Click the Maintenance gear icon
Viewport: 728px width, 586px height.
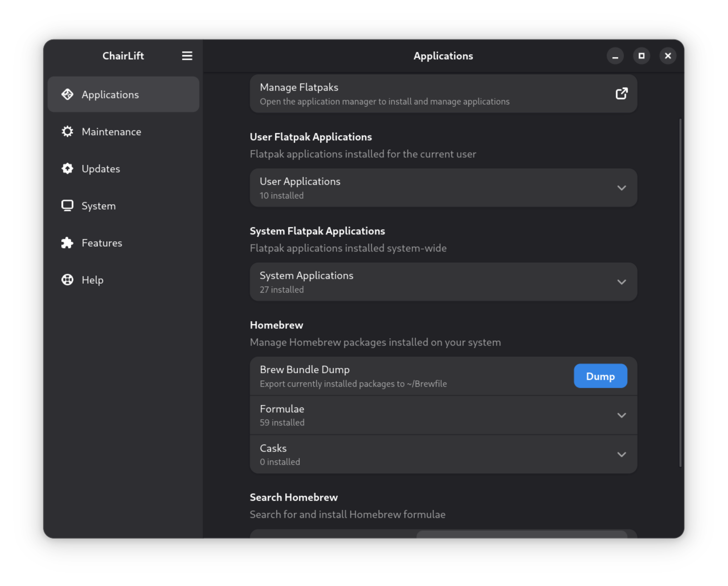pos(67,132)
